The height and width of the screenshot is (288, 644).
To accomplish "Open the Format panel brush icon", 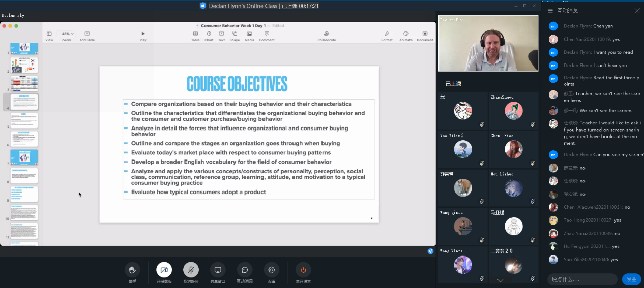I will pos(387,34).
